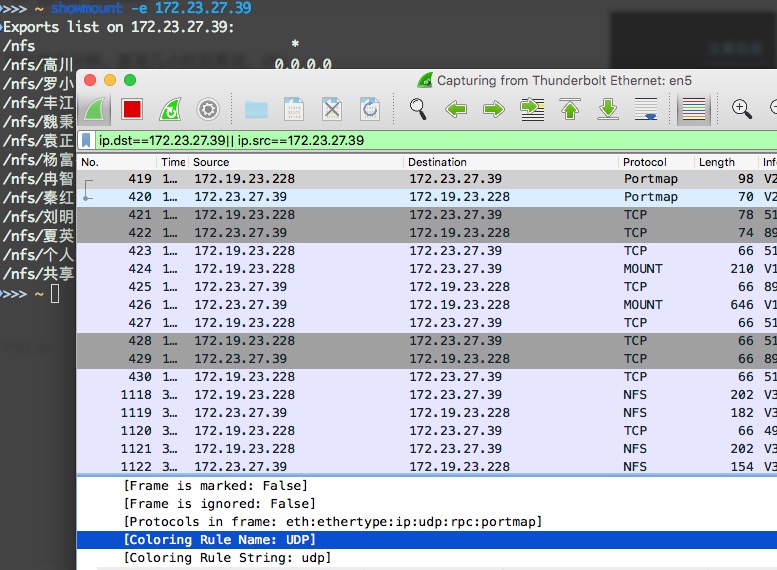777x570 pixels.
Task: Save the capture file icon
Action: [x=294, y=109]
